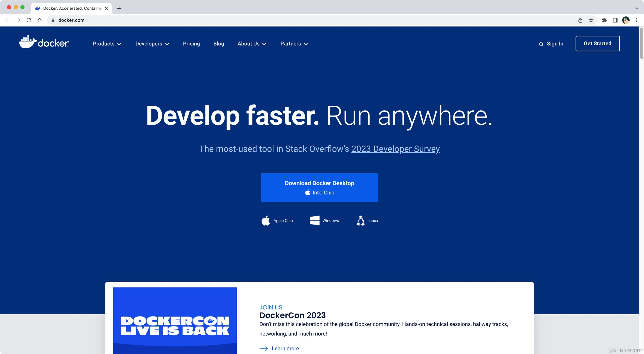The width and height of the screenshot is (644, 354).
Task: Click the Learn more link
Action: pos(285,348)
